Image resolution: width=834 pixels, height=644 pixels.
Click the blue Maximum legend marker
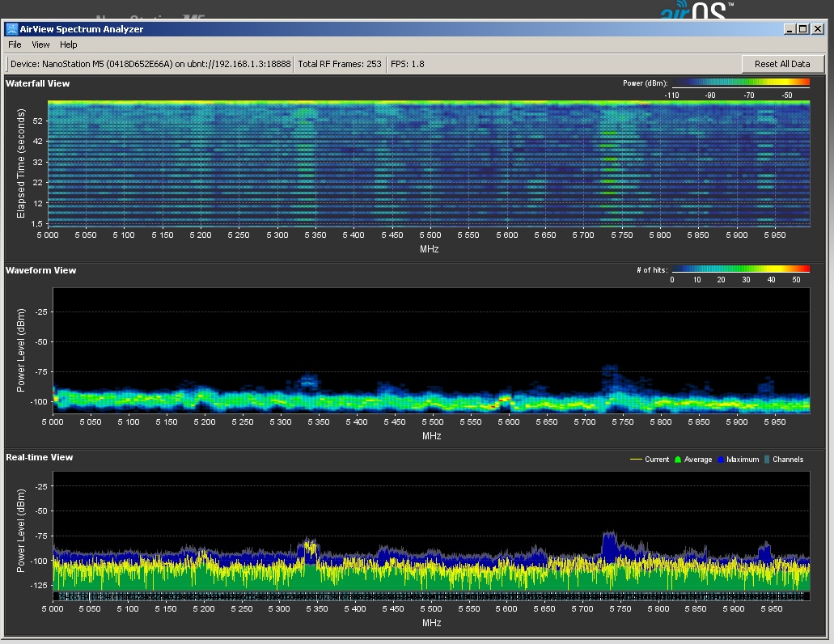pos(720,460)
